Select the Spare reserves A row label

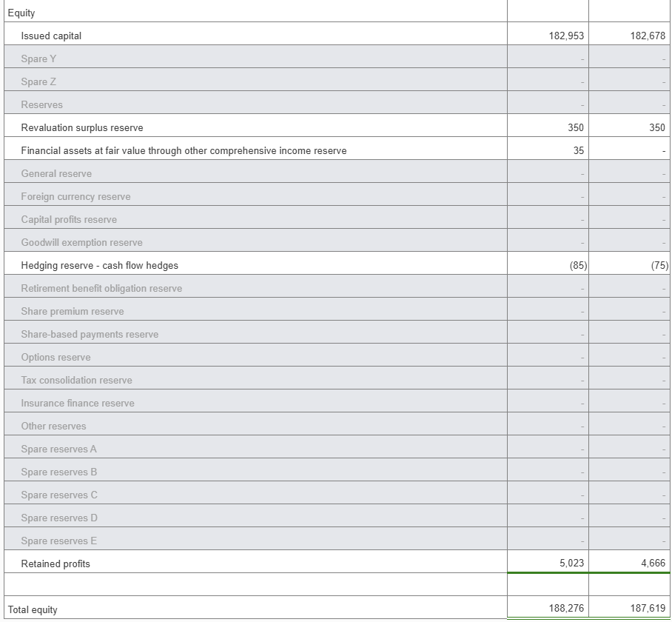[x=58, y=449]
